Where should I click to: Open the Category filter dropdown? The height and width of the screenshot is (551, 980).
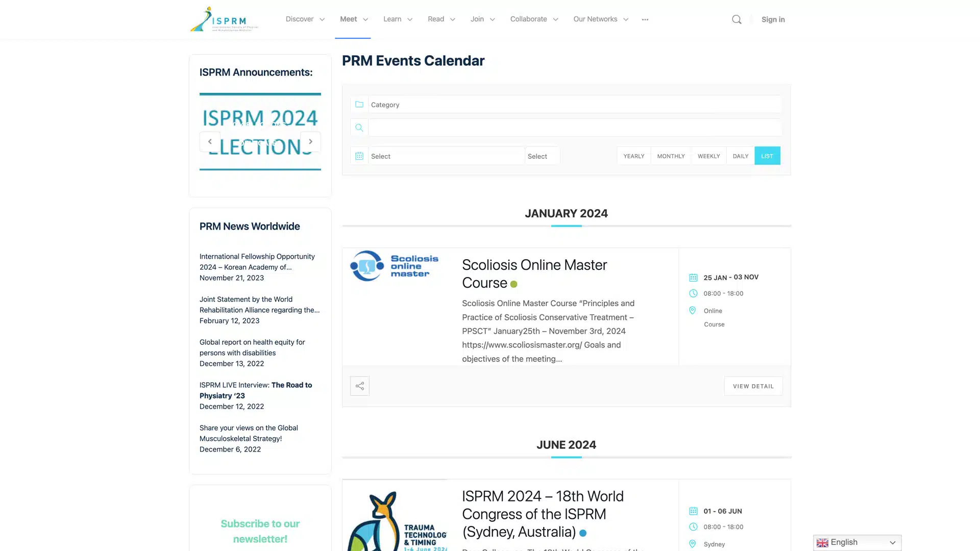pos(575,105)
